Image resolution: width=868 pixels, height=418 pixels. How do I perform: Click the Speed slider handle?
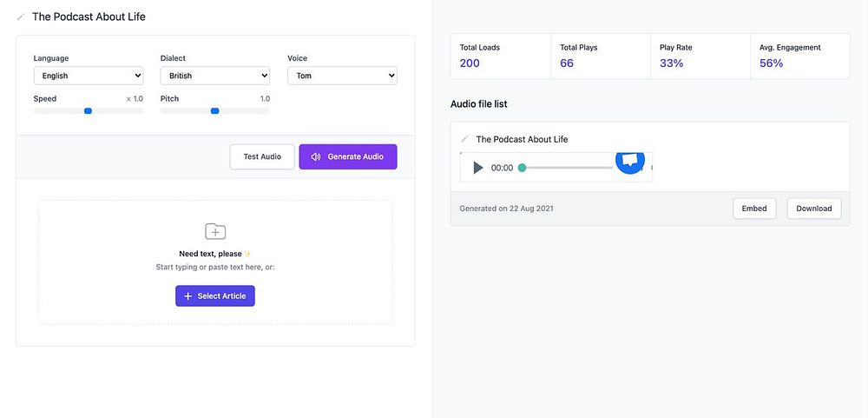pos(88,111)
